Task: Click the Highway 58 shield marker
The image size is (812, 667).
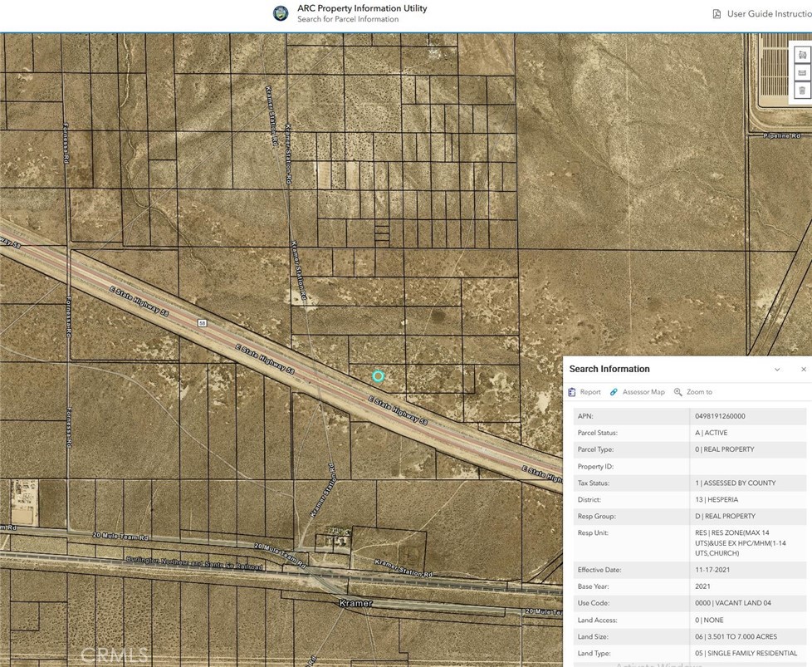Action: pos(202,323)
